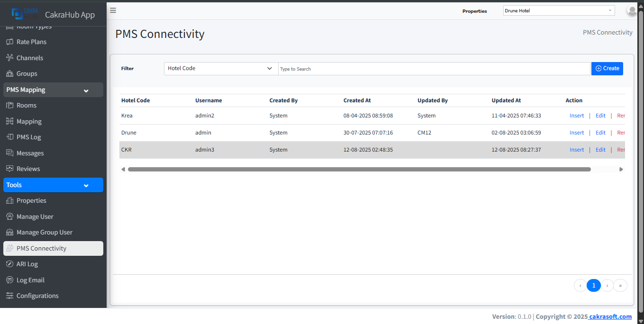Click the Configurations sidebar icon
Viewport: 644px width, 324px height.
[10, 296]
